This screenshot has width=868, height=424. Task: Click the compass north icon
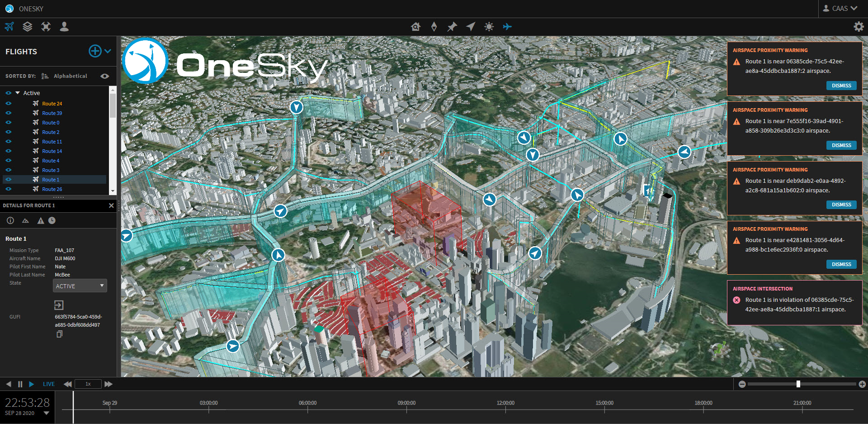click(434, 27)
